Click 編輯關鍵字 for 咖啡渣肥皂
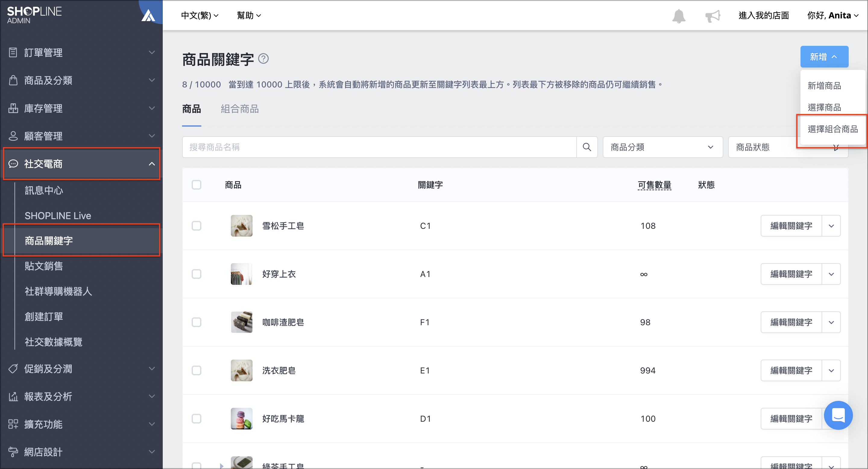The height and width of the screenshot is (469, 868). (791, 322)
